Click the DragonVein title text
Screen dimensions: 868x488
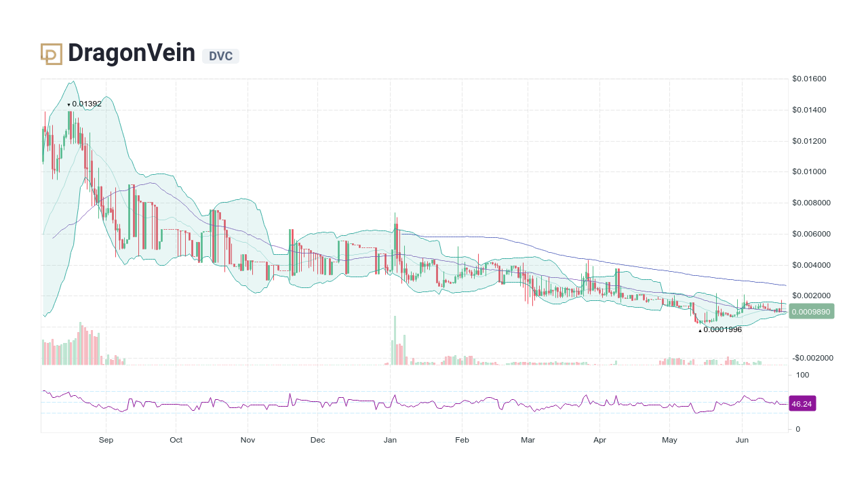(131, 53)
